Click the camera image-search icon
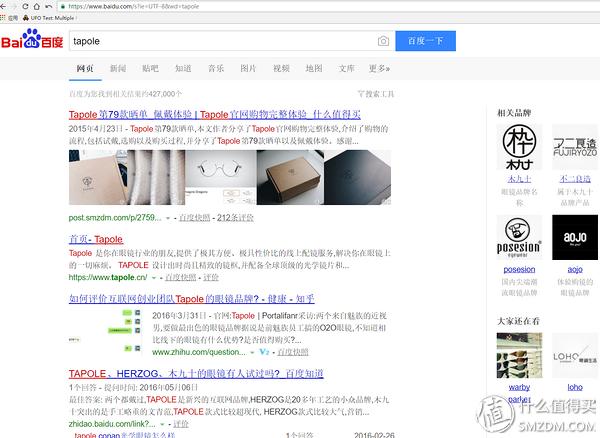600x438 pixels. click(383, 41)
